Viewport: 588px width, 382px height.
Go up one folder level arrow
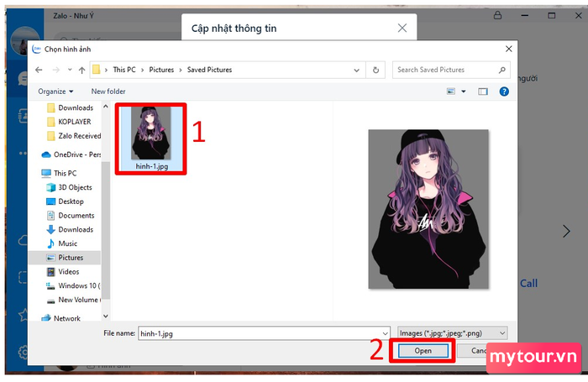tap(81, 70)
